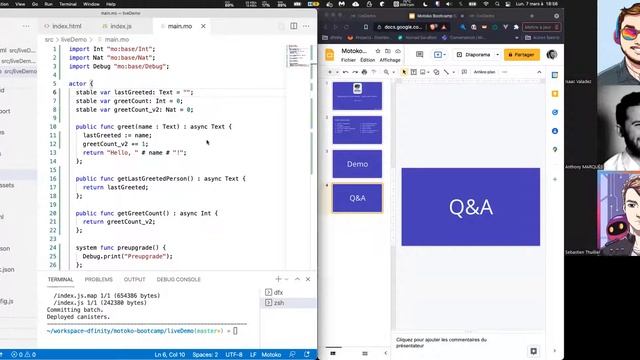Screen dimensions: 640x360
Task: Switch to the index.js editor tab
Action: click(x=117, y=26)
